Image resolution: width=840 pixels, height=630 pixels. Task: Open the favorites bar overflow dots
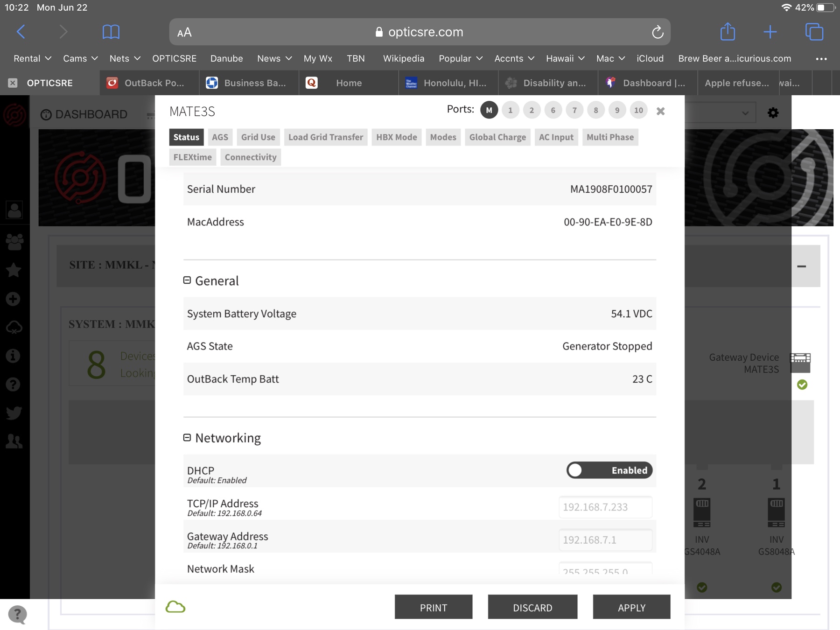coord(821,59)
